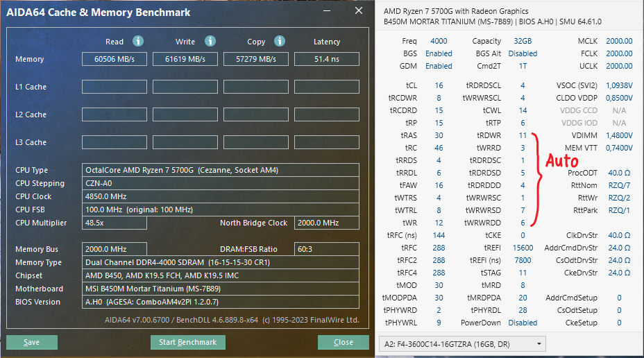The image size is (644, 358).
Task: Select Memory Write value 61619 MB/s
Action: [185, 59]
